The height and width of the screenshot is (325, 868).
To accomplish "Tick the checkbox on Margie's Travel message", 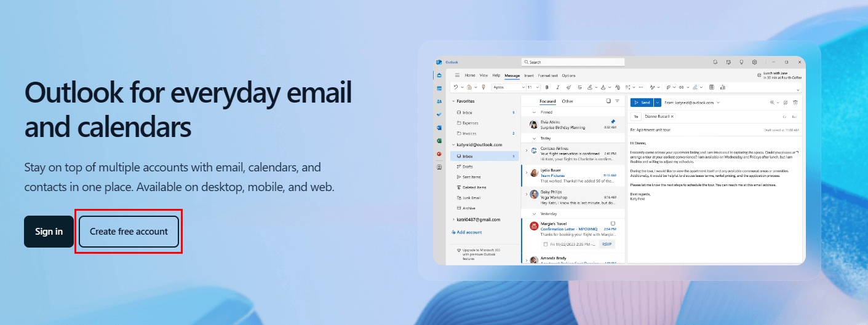I will (x=613, y=223).
